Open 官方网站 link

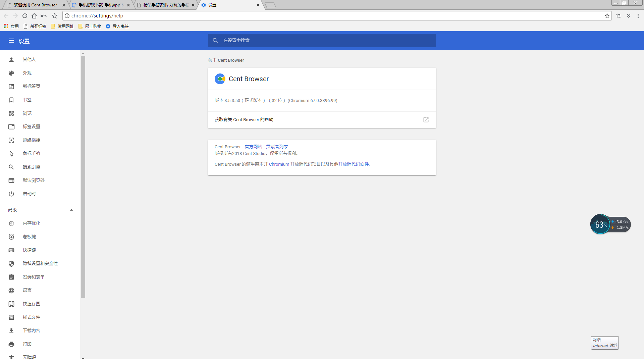click(253, 147)
